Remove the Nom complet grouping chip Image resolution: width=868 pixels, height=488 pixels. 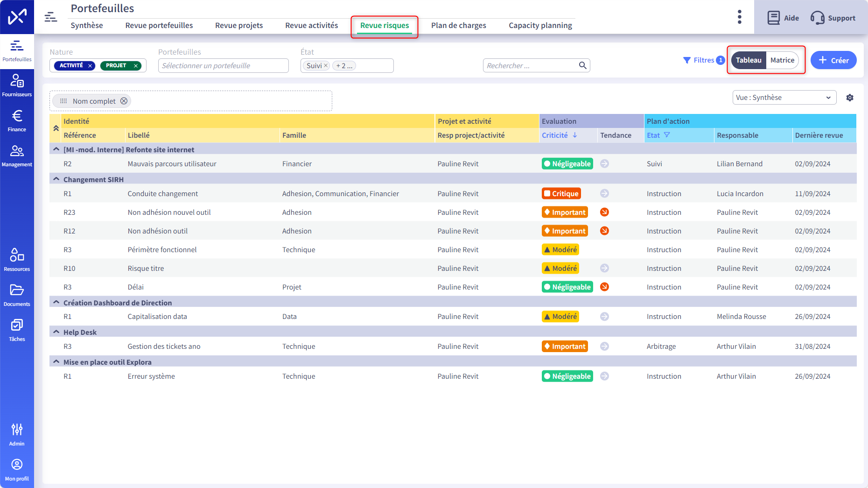[x=124, y=101]
